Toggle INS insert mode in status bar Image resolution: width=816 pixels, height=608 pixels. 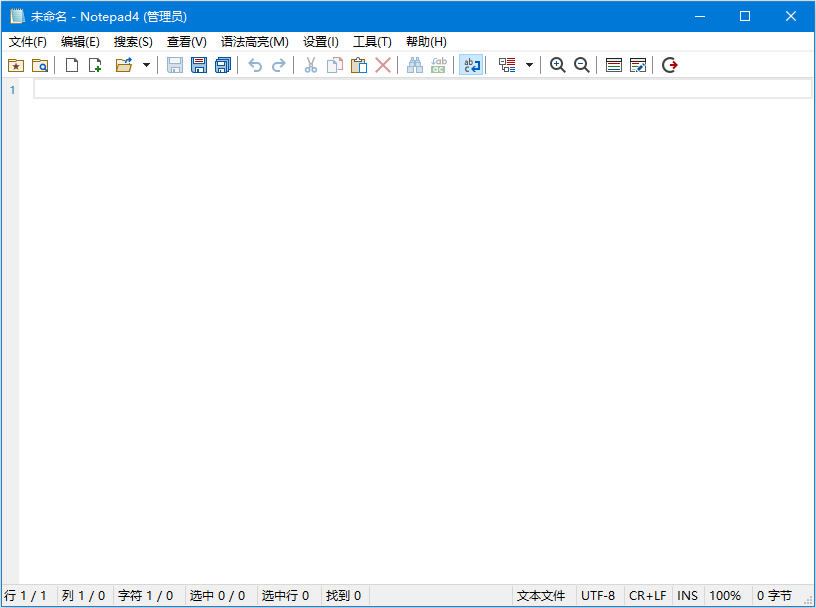click(x=687, y=596)
